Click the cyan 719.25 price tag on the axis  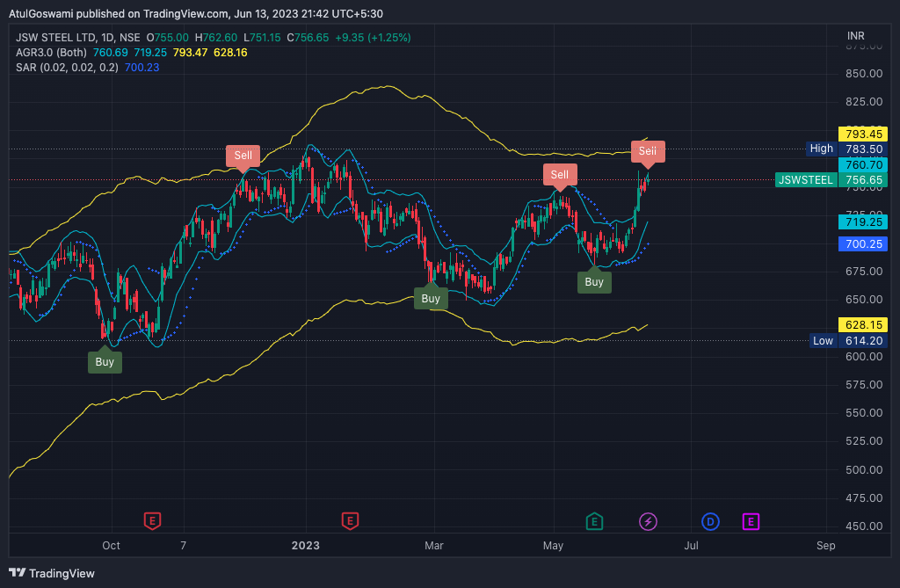pos(863,221)
